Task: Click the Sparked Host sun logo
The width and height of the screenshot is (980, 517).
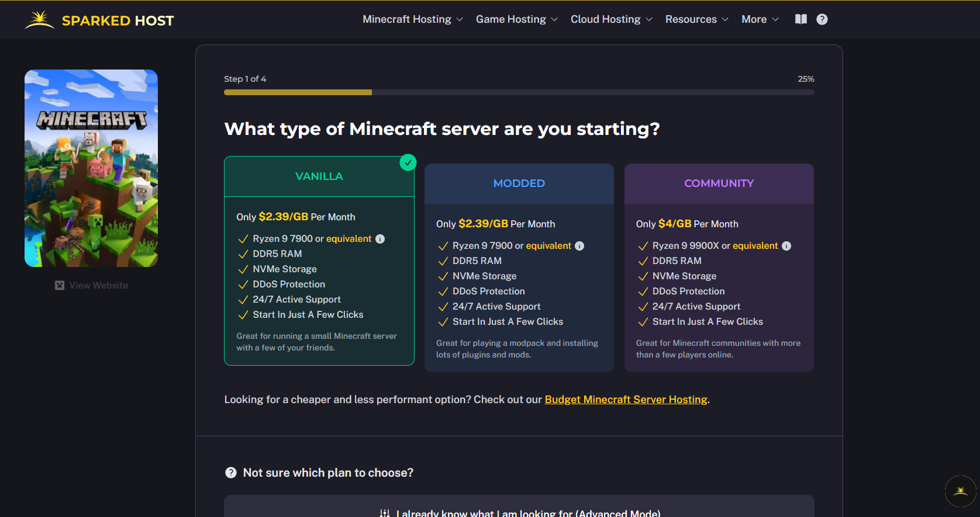Action: coord(40,19)
